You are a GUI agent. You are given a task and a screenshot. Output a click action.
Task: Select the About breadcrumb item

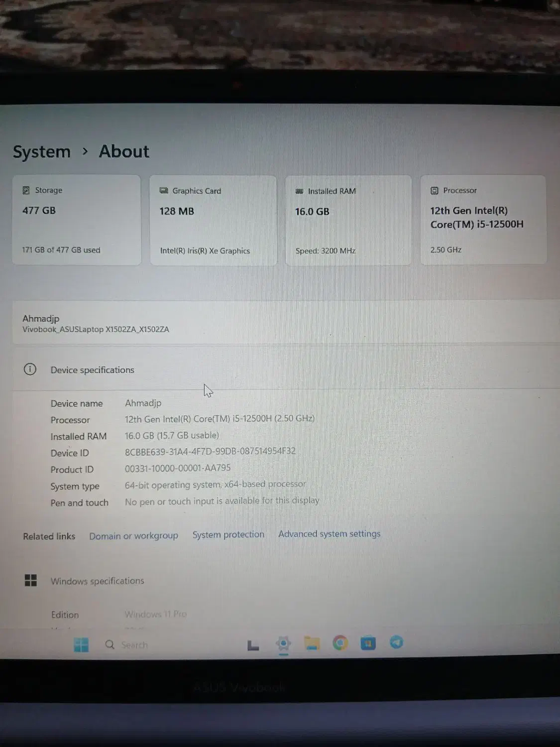[x=123, y=151]
